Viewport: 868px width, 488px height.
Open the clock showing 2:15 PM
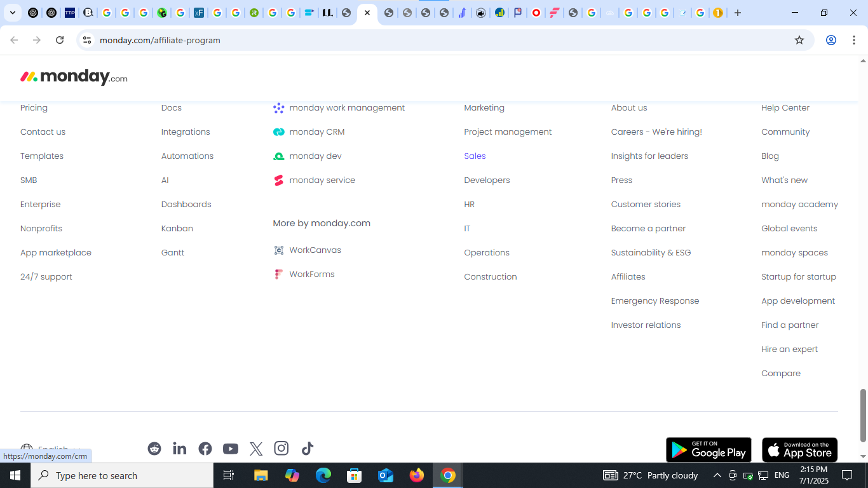814,475
